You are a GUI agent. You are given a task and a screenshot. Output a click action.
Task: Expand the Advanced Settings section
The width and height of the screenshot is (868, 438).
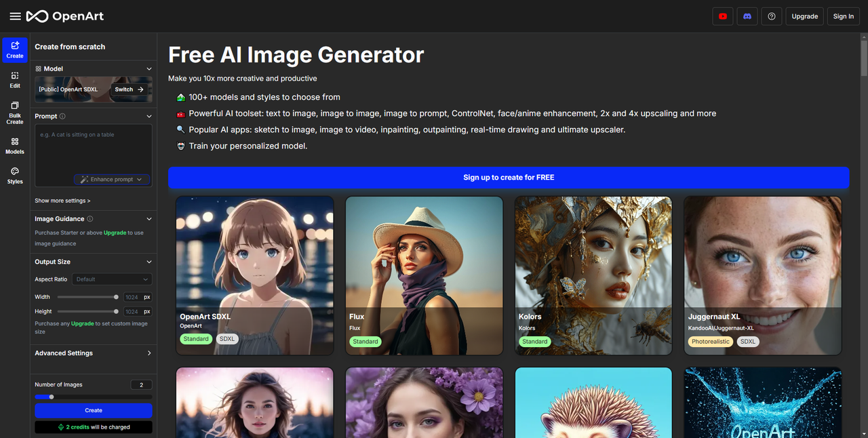point(149,353)
